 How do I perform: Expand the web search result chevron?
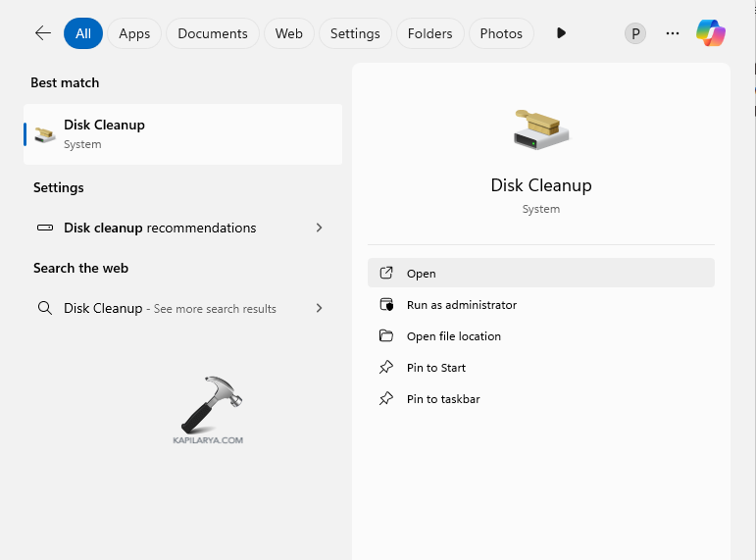pyautogui.click(x=319, y=308)
